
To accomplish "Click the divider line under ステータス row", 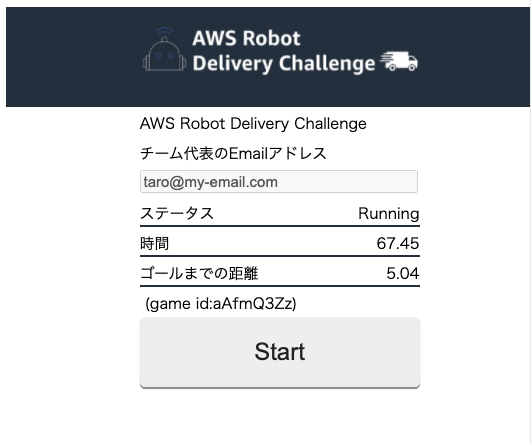I will click(280, 226).
